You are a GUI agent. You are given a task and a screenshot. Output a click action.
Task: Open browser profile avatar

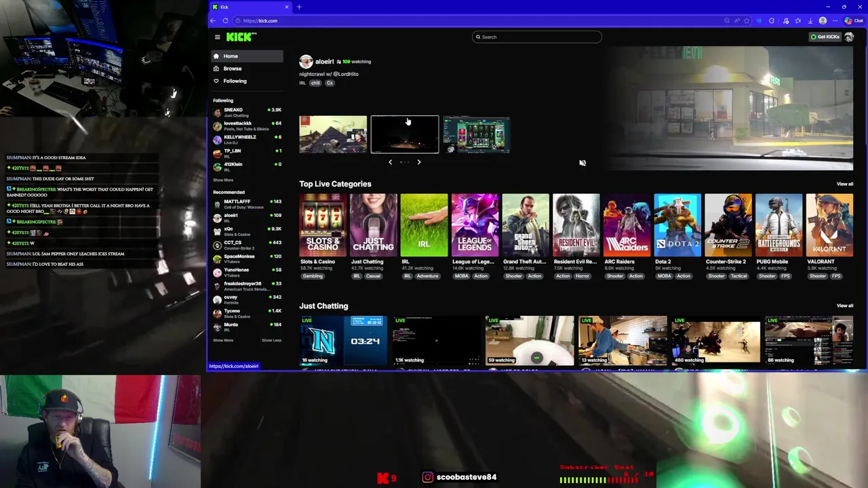click(x=823, y=21)
